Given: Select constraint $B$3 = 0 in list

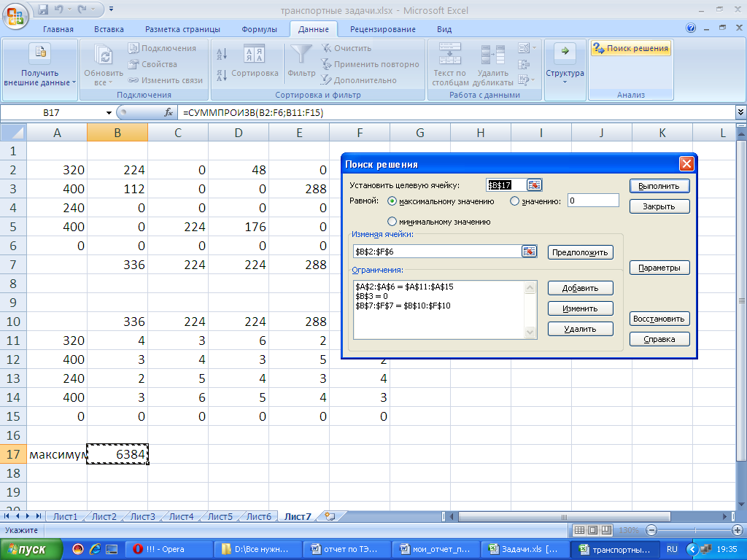Looking at the screenshot, I should tap(371, 296).
